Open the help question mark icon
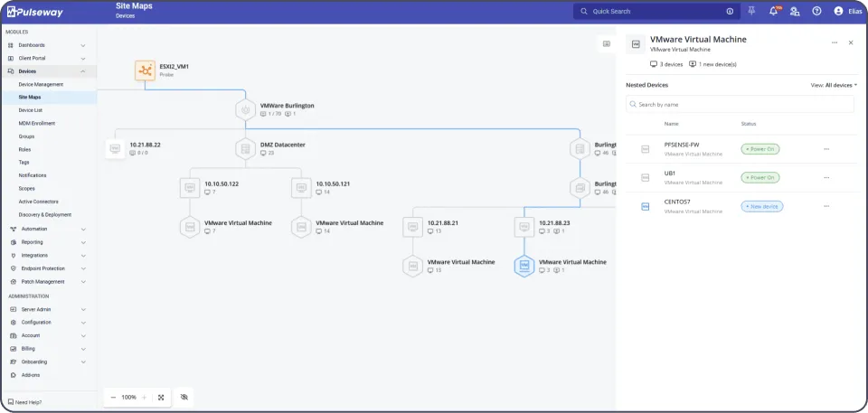868x413 pixels. (x=816, y=11)
